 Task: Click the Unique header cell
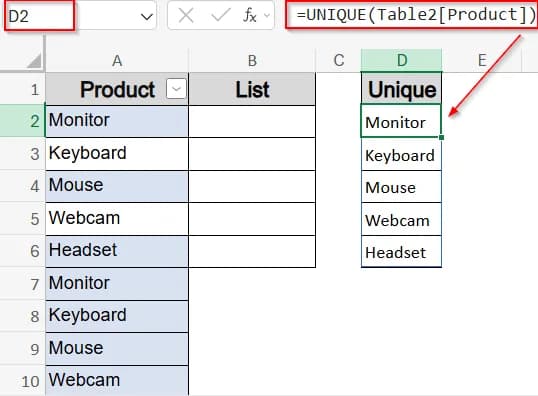click(401, 89)
